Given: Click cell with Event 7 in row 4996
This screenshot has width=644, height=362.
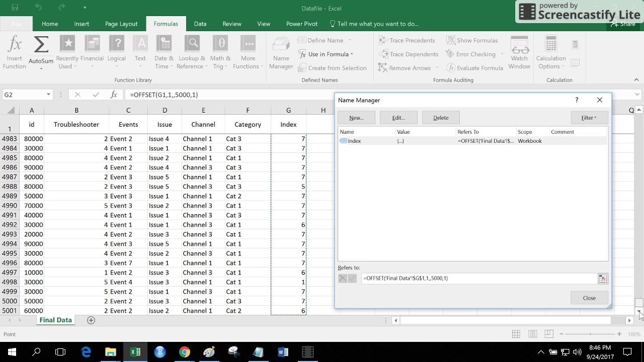Looking at the screenshot, I should (x=128, y=263).
